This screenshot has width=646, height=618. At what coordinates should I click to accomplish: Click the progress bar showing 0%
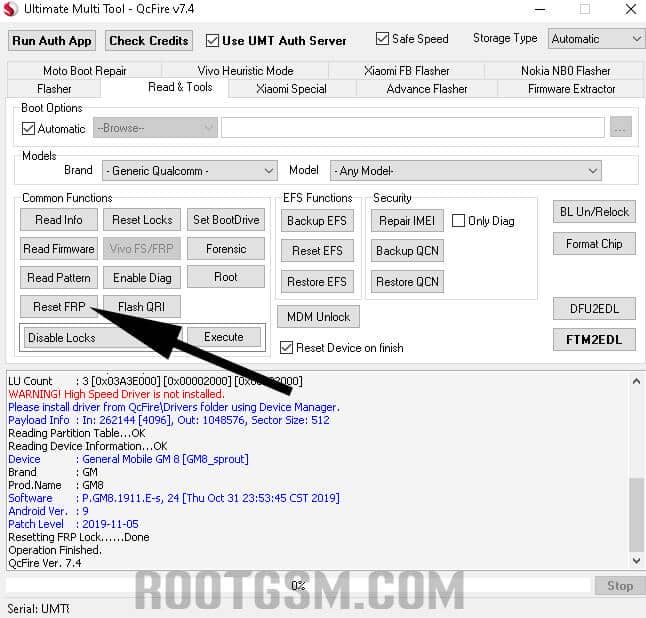point(299,585)
